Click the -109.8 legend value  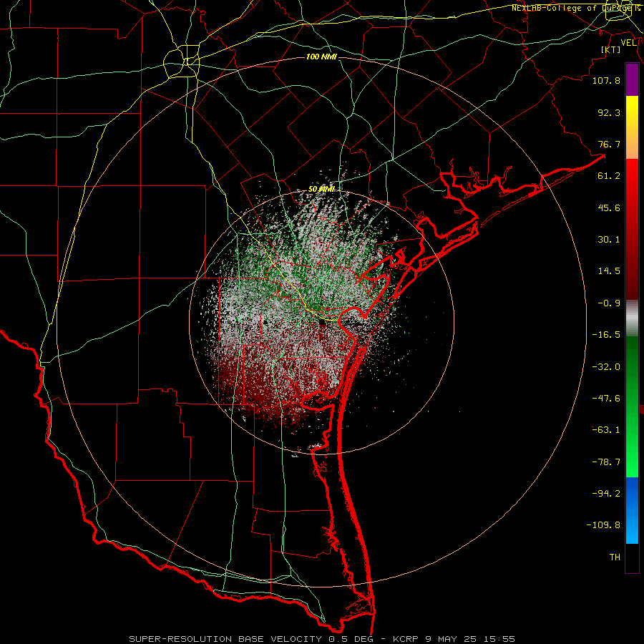(603, 525)
